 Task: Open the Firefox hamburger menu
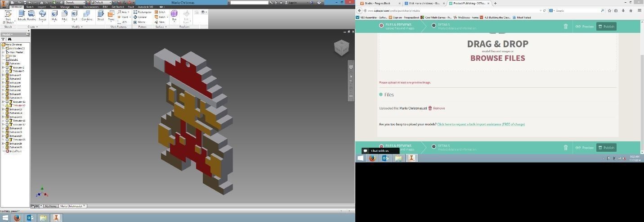(640, 10)
